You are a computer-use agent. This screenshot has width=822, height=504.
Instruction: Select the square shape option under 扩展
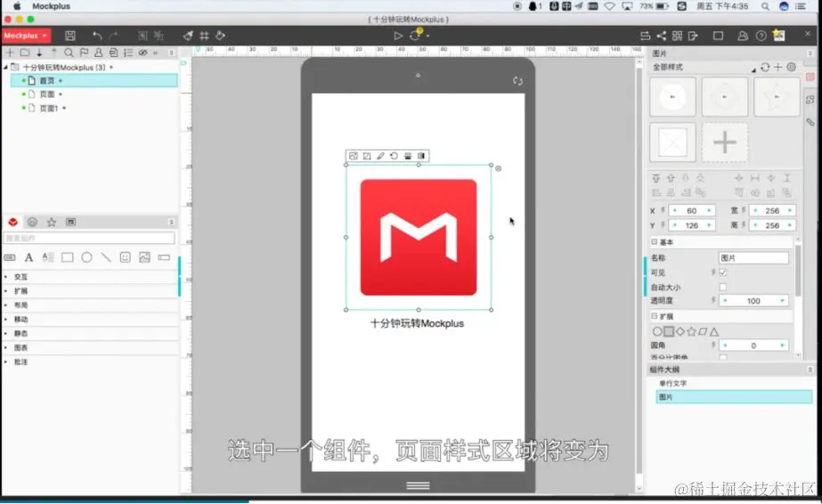pos(669,331)
